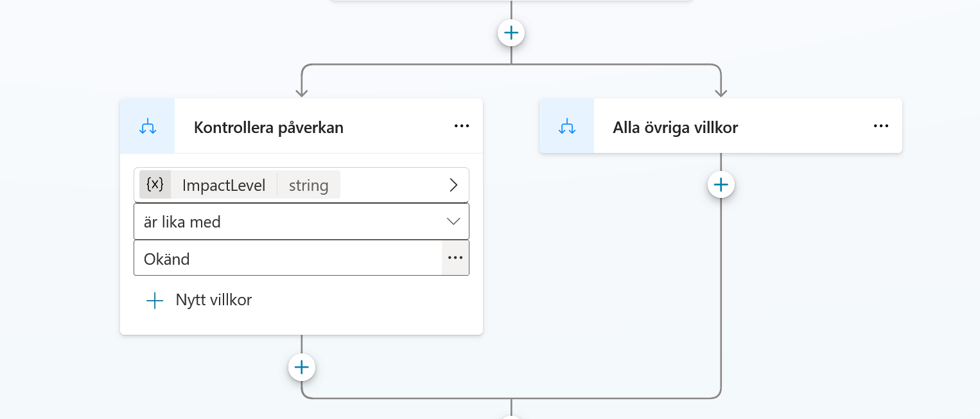Click the Okänd value input field
This screenshot has height=419, width=980.
pyautogui.click(x=288, y=258)
